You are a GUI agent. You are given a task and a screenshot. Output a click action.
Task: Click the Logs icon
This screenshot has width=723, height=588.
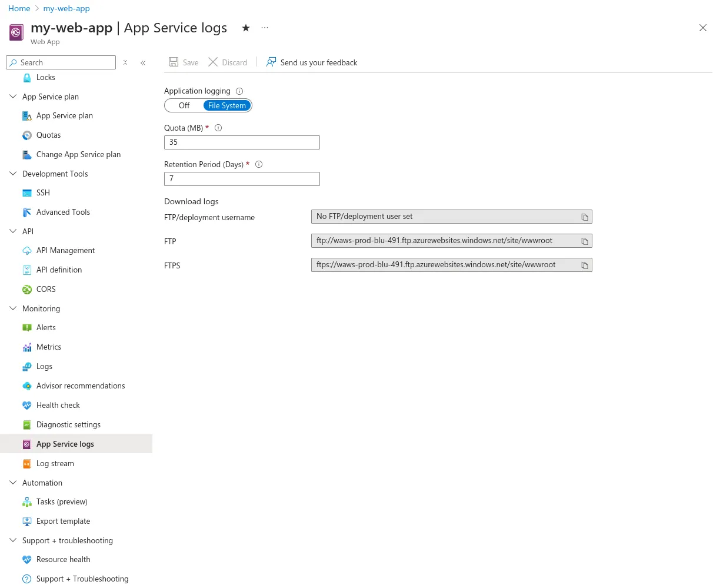[x=26, y=367]
